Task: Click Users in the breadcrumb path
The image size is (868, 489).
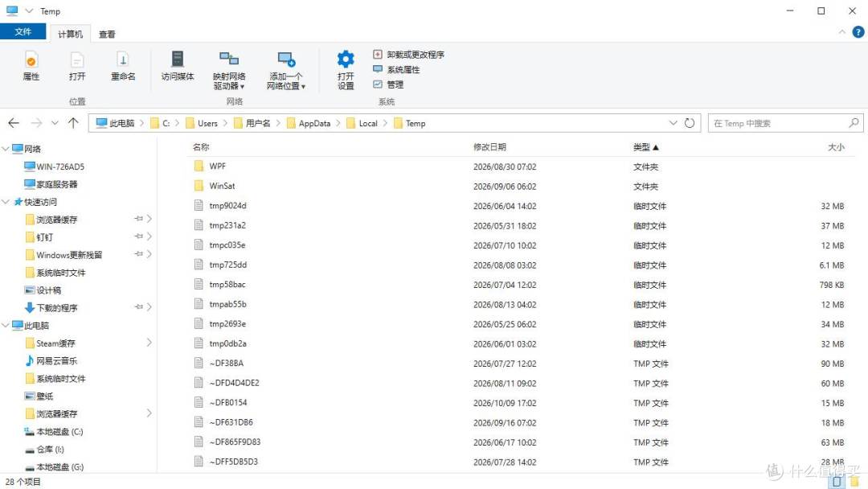Action: (207, 124)
